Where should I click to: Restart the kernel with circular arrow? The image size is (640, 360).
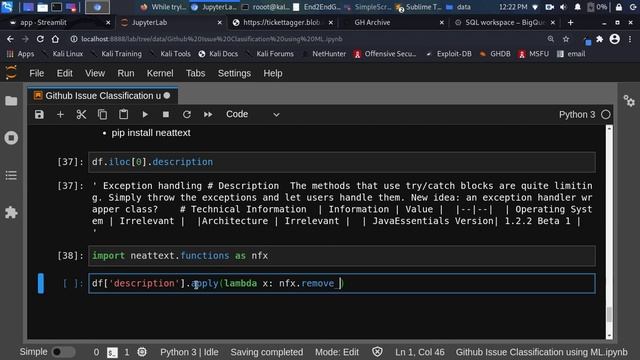click(x=187, y=115)
